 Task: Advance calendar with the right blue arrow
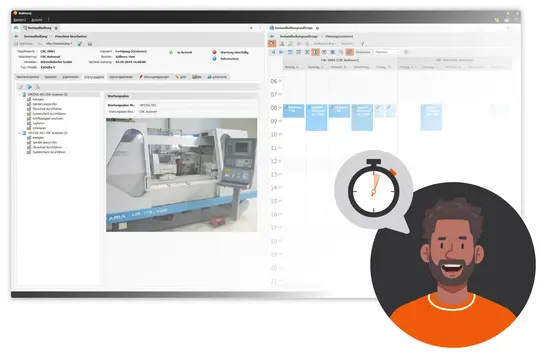click(x=281, y=52)
